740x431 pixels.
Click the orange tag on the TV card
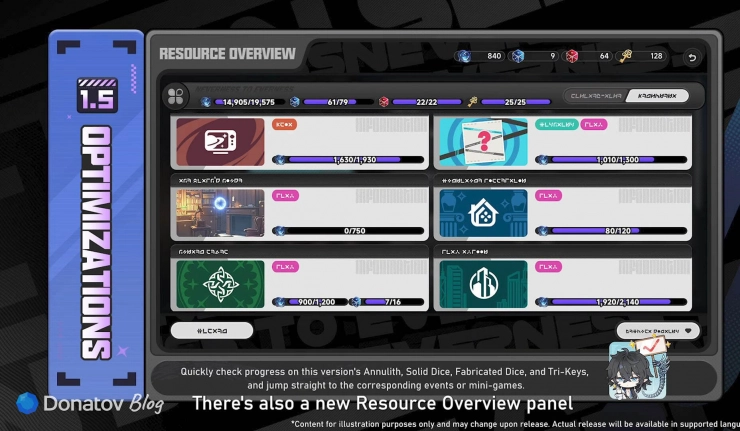[x=284, y=124]
